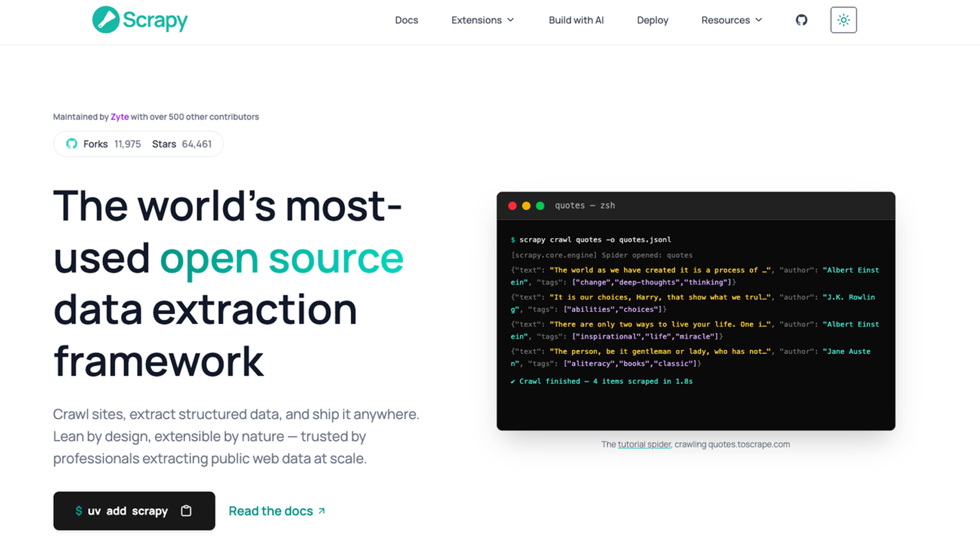Click the Scrapy logo icon
This screenshot has width=980, height=551.
[105, 20]
